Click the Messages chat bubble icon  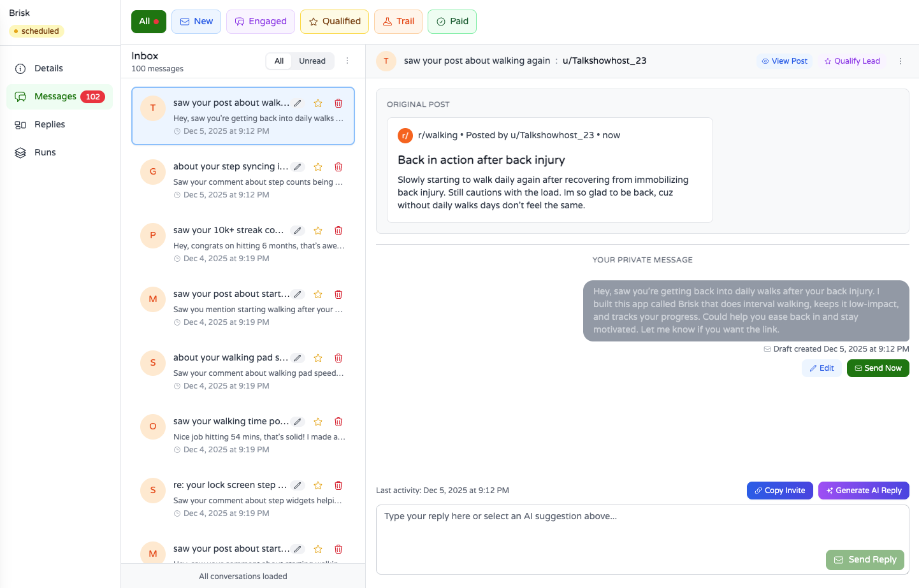[20, 96]
